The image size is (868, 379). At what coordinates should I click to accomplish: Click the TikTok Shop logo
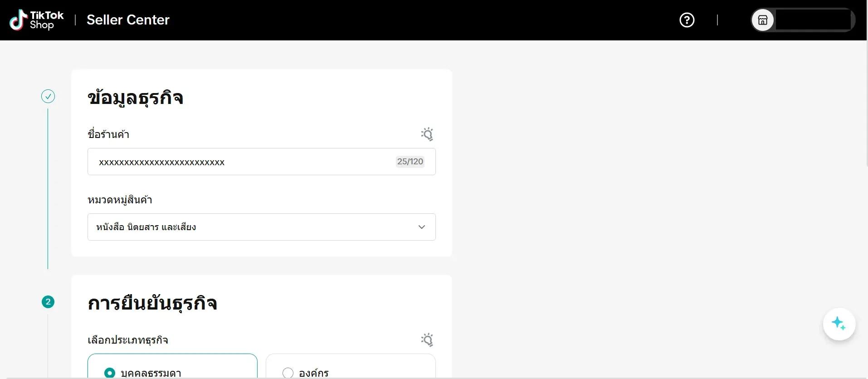(37, 20)
